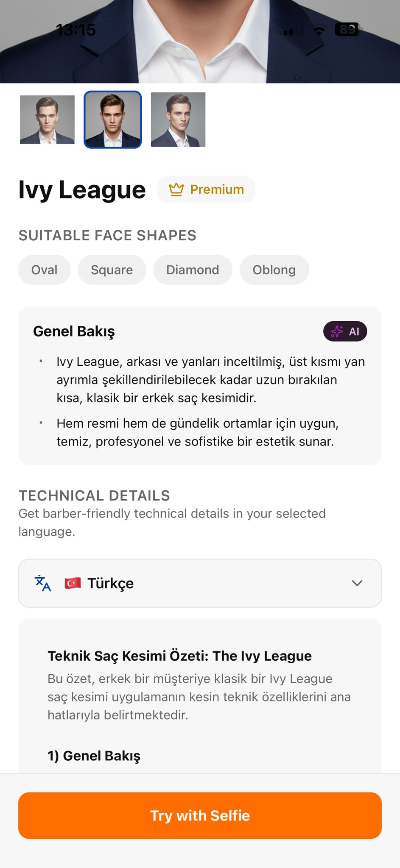Tap the Wi-Fi status icon

[x=319, y=31]
